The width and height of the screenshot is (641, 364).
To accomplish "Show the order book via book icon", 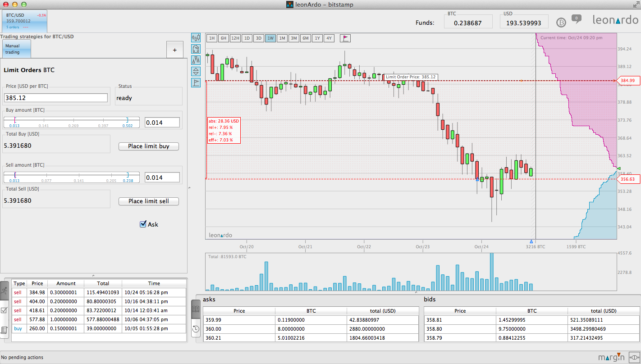I will click(x=196, y=309).
